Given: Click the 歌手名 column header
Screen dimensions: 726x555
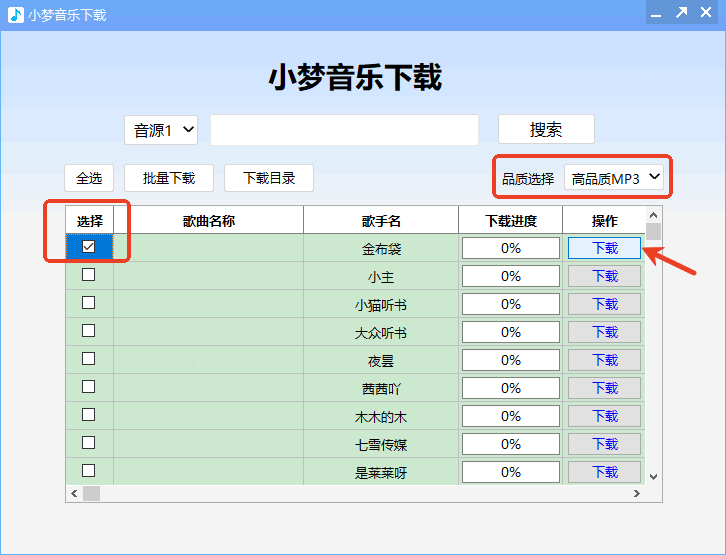Looking at the screenshot, I should click(381, 220).
